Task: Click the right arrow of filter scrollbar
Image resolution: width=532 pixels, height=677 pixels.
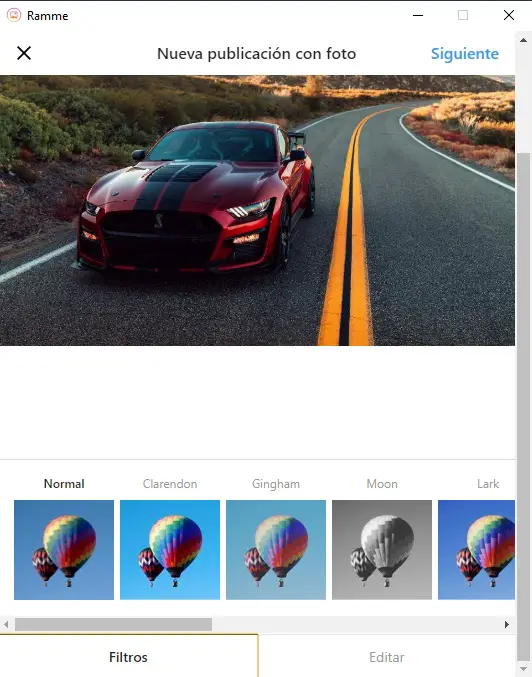Action: [507, 624]
